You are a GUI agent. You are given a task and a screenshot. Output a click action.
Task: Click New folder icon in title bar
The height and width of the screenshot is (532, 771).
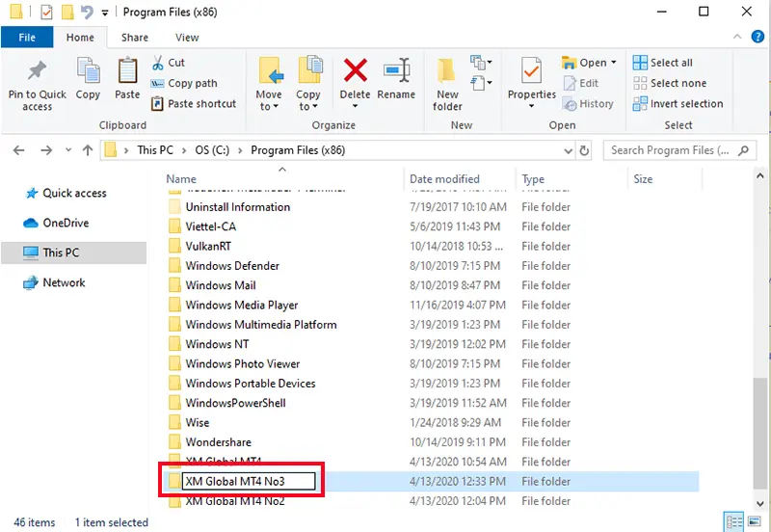pos(67,12)
